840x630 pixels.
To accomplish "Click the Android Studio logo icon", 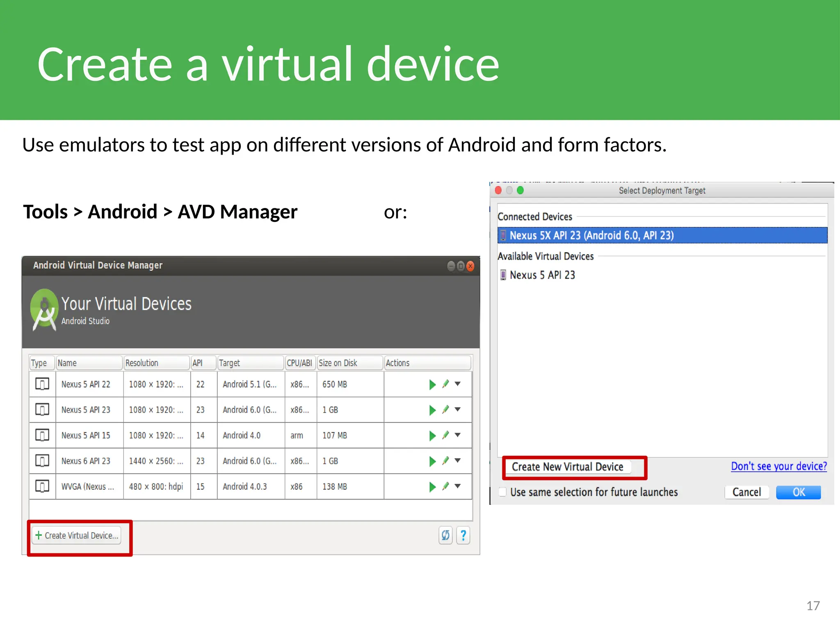I will point(44,310).
